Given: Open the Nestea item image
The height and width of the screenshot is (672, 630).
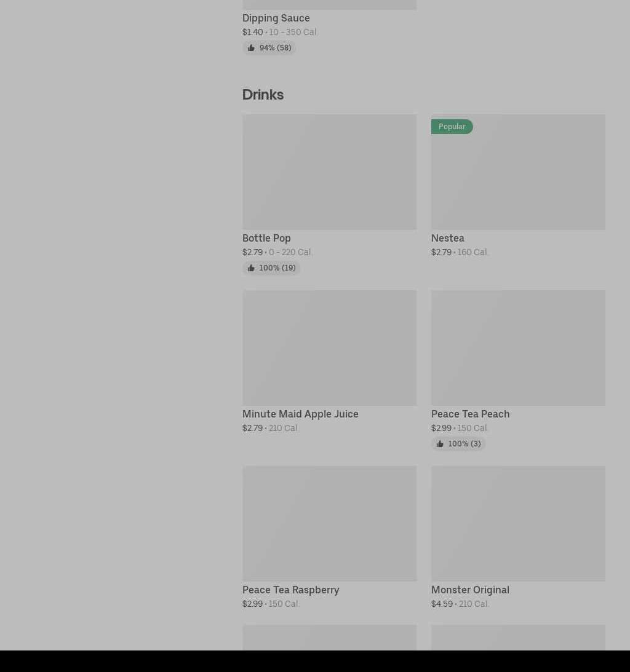Looking at the screenshot, I should [x=518, y=178].
